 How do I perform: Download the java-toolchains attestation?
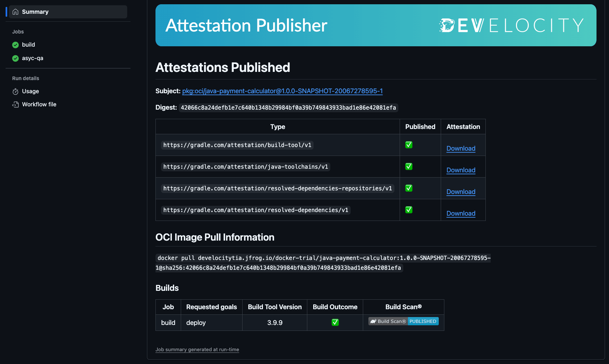(460, 170)
